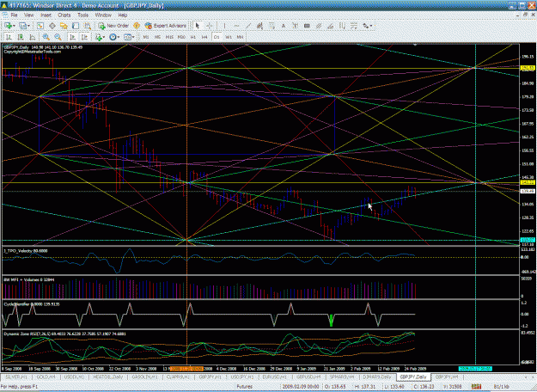Expand the periodicity clock dropdown
Viewport: 537px width, 392px height.
pos(119,37)
